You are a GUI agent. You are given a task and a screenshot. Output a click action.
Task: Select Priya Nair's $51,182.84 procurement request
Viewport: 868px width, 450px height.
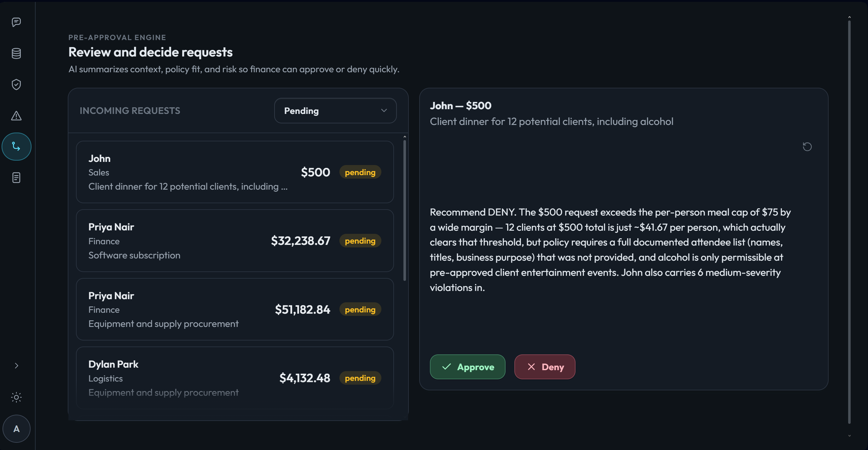(x=234, y=309)
